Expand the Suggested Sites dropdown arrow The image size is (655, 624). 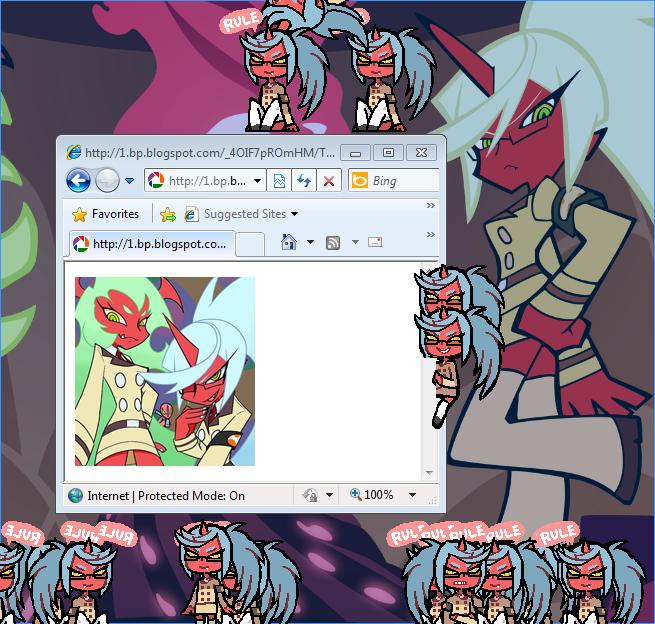[x=294, y=214]
